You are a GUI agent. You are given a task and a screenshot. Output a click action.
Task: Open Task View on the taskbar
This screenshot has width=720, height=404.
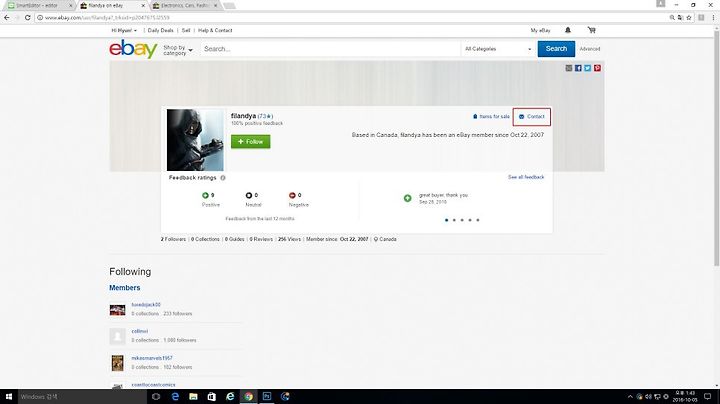(156, 397)
